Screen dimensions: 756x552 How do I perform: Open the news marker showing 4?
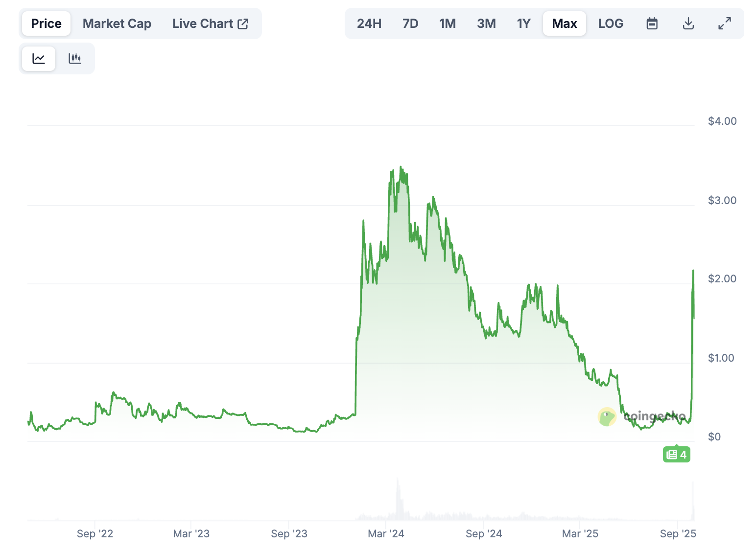[677, 455]
